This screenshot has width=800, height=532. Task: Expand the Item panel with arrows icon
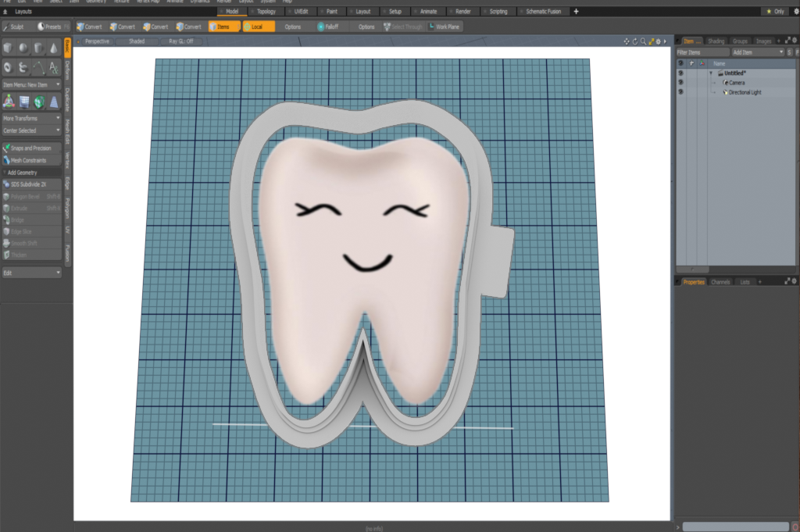[787, 41]
